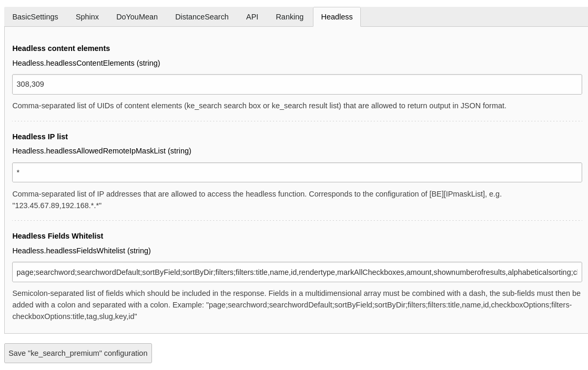Click the IP addresses help text
This screenshot has height=370, width=588.
pyautogui.click(x=257, y=194)
